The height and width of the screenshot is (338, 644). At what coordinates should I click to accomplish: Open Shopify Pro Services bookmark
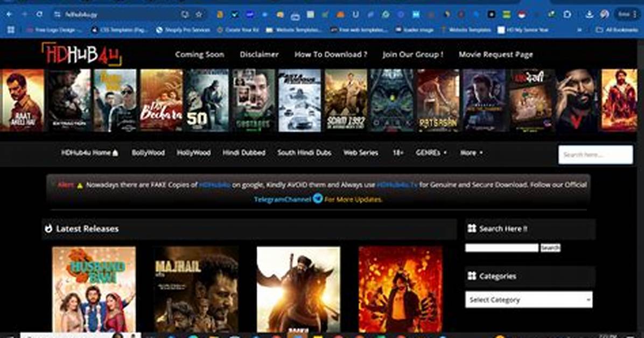coord(183,30)
